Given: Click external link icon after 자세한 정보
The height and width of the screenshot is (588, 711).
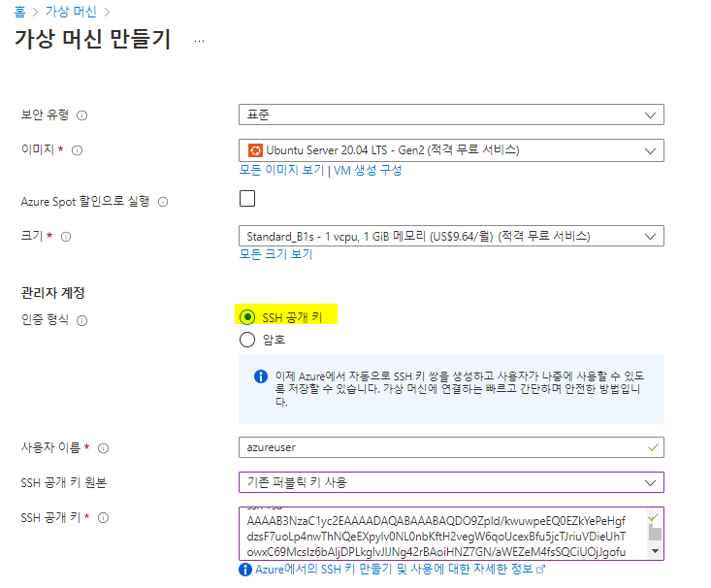Looking at the screenshot, I should click(540, 570).
